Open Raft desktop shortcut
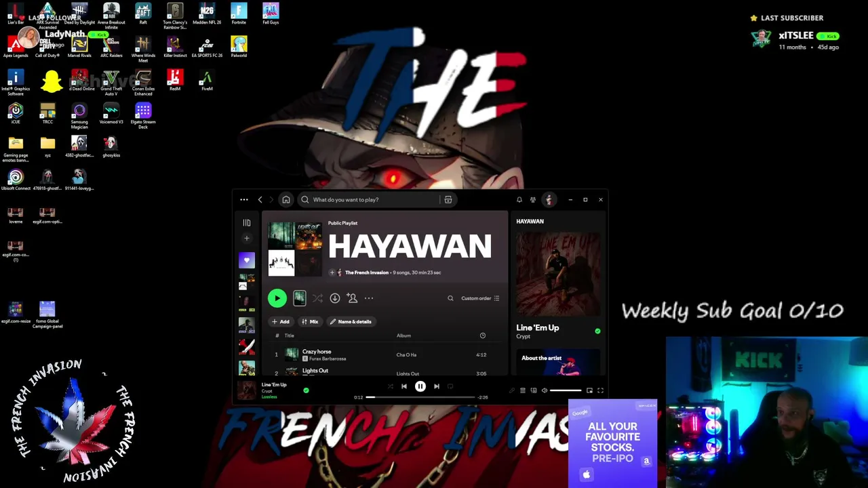This screenshot has height=488, width=868. click(x=143, y=14)
